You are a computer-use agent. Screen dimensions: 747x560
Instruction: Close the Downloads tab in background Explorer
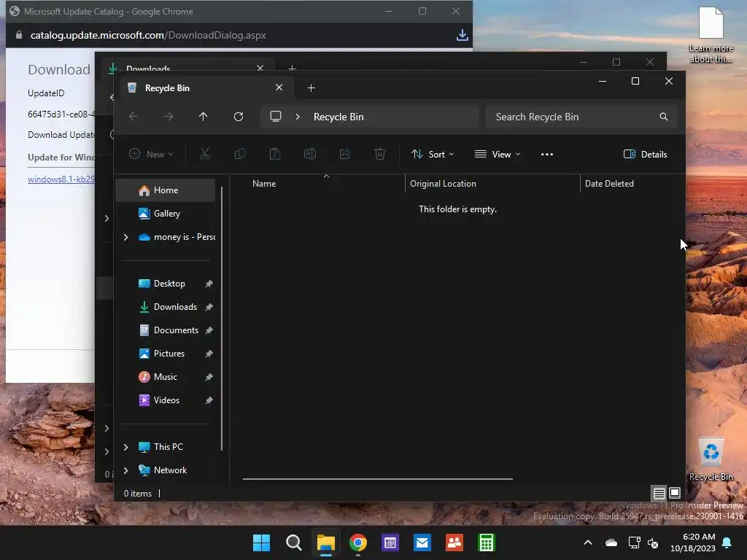point(260,68)
